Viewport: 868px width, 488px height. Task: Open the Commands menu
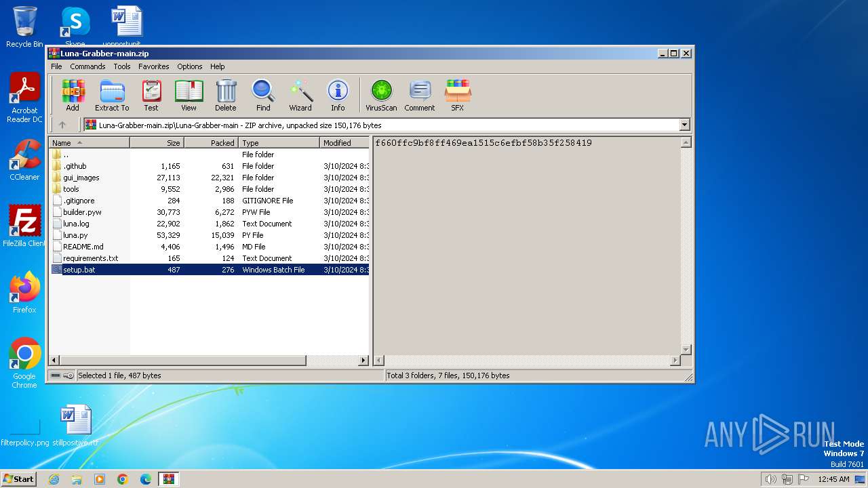pos(87,66)
